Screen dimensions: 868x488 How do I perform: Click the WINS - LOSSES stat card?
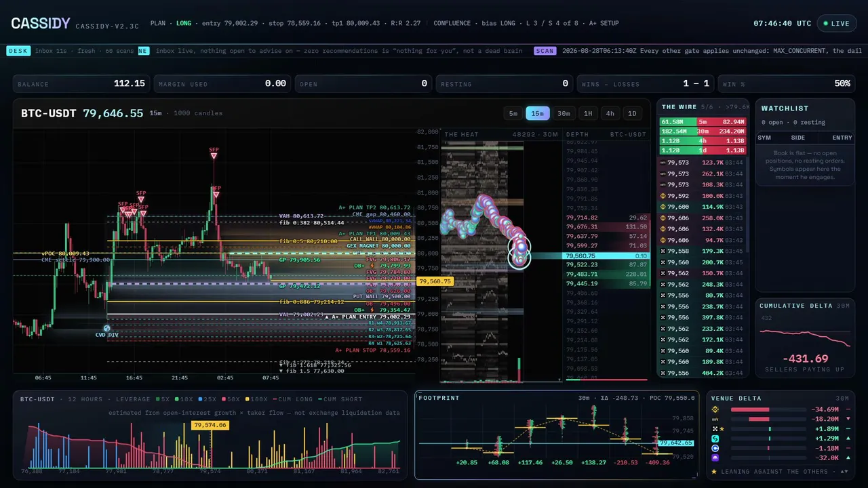click(646, 83)
